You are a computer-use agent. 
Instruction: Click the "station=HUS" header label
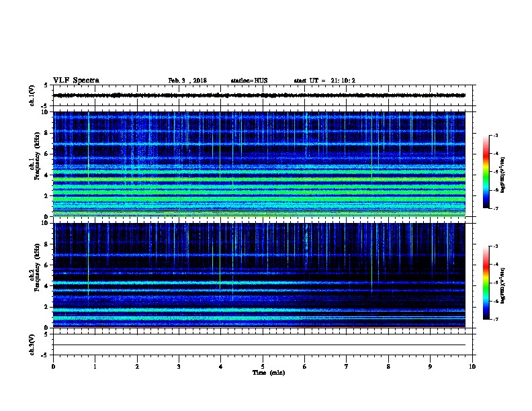point(249,81)
